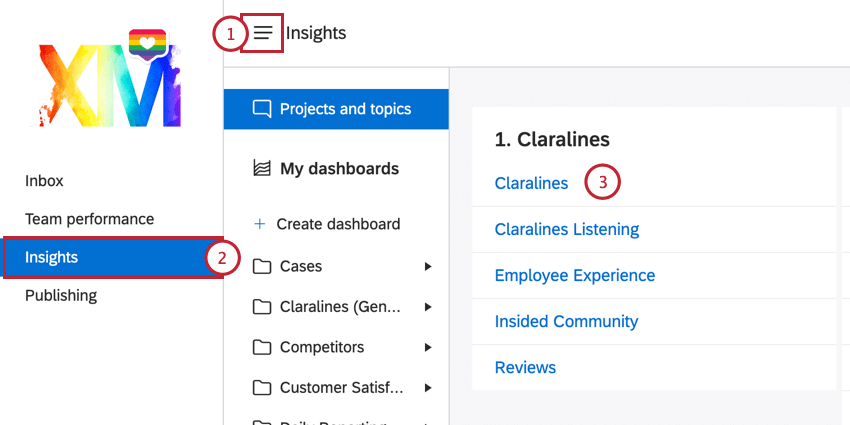
Task: Expand the Cases folder arrow
Action: [428, 266]
